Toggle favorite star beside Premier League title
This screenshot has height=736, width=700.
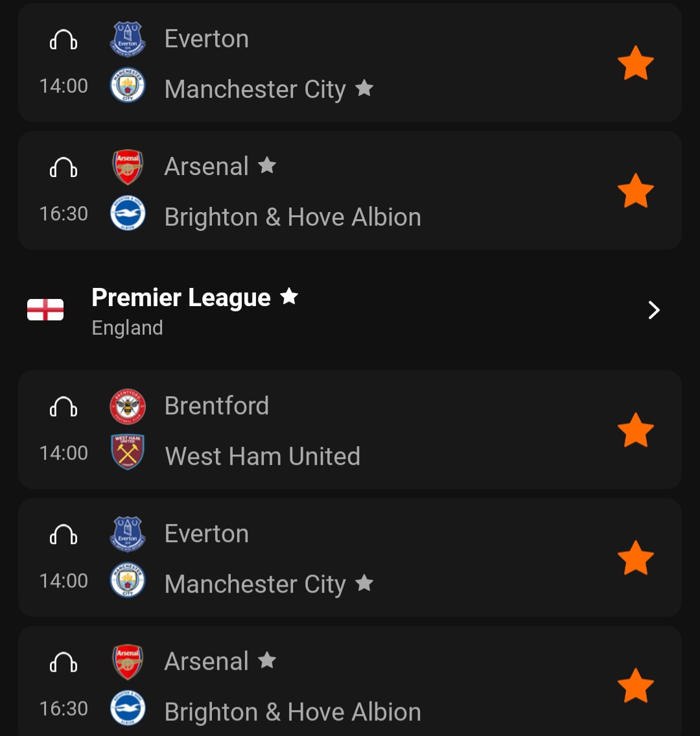(289, 297)
